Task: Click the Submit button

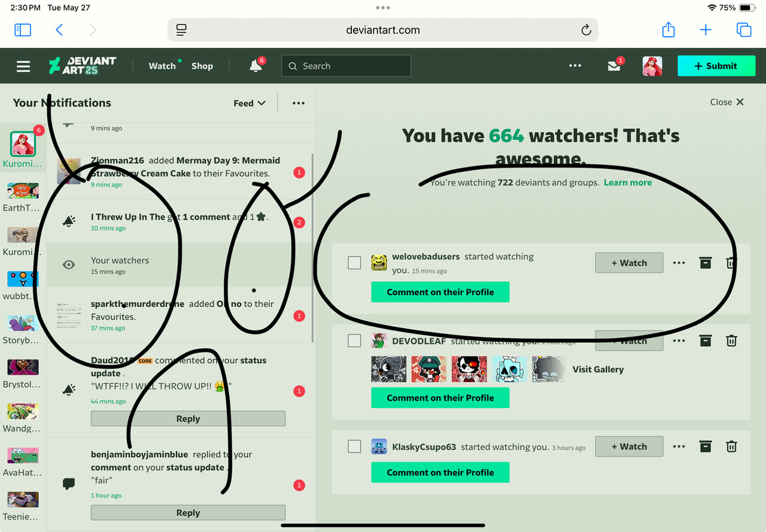Action: 716,66
